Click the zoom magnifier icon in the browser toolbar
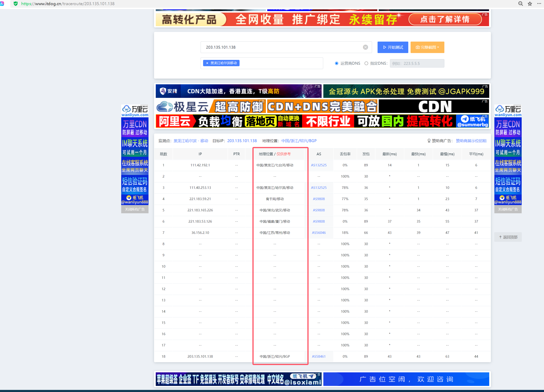 click(521, 4)
